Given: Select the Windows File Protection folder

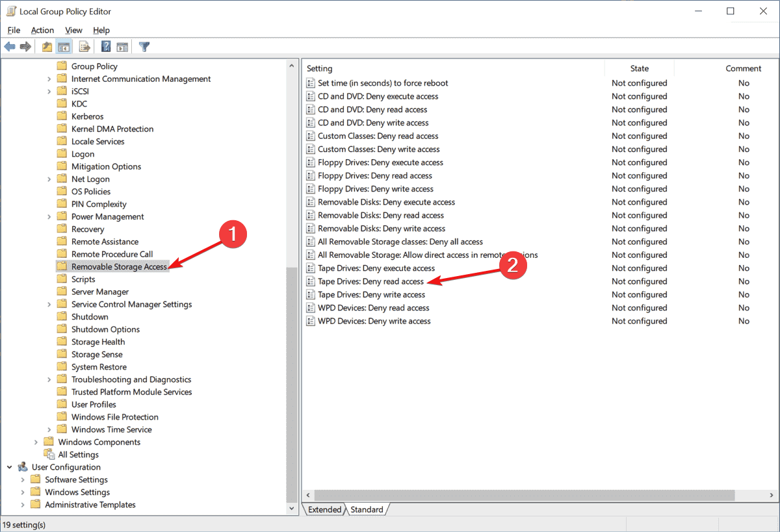Looking at the screenshot, I should [115, 417].
